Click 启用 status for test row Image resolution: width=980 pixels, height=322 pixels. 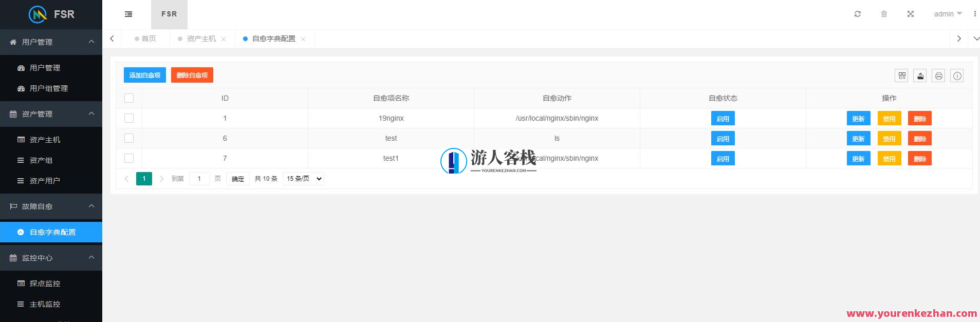coord(723,139)
